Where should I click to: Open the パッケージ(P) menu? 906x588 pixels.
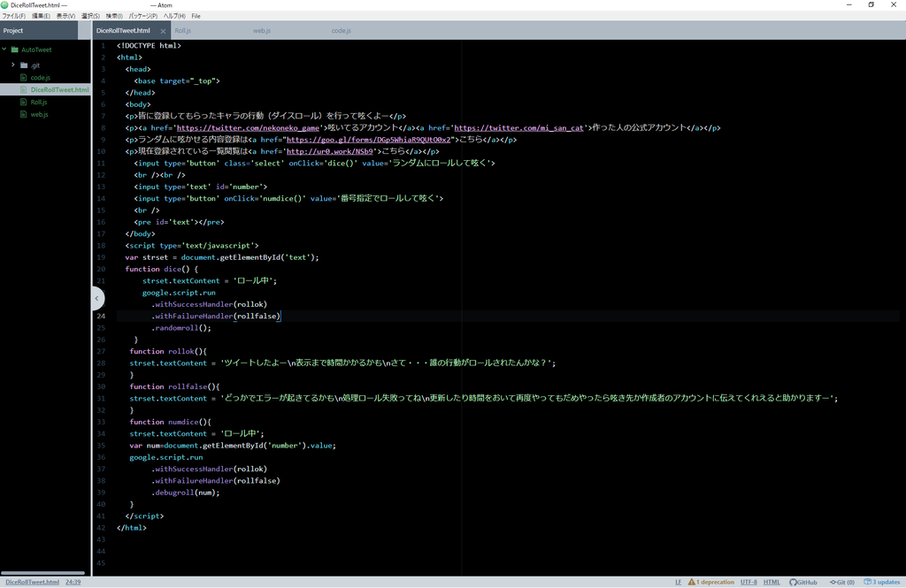point(142,16)
